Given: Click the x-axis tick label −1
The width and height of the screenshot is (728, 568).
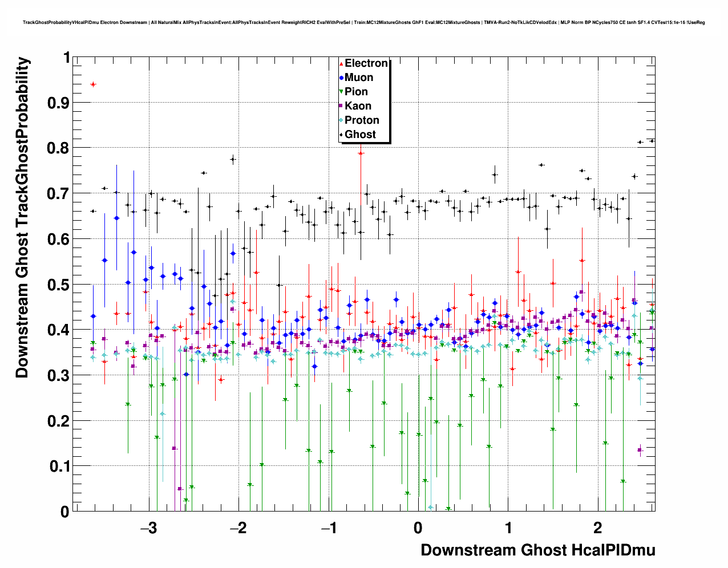Looking at the screenshot, I should (328, 528).
